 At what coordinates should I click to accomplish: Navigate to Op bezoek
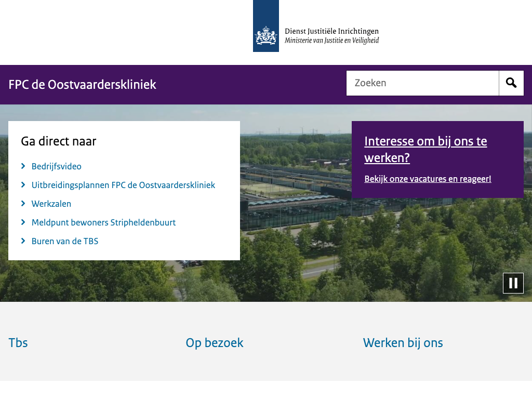(x=214, y=343)
